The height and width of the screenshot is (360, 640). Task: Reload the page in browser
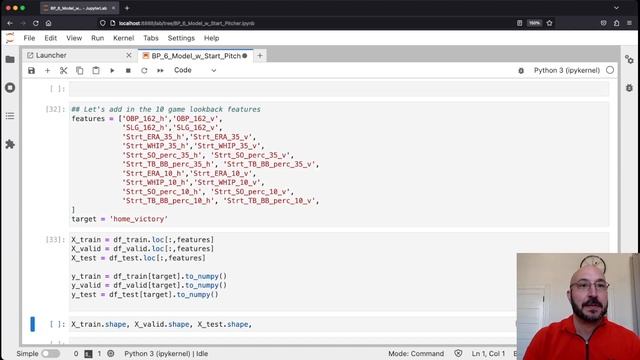coord(36,23)
